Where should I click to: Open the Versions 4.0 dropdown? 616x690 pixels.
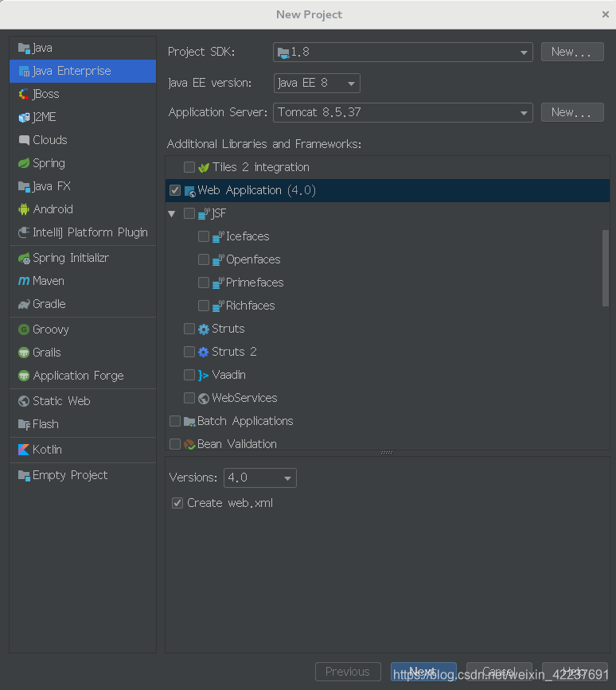[x=260, y=478]
